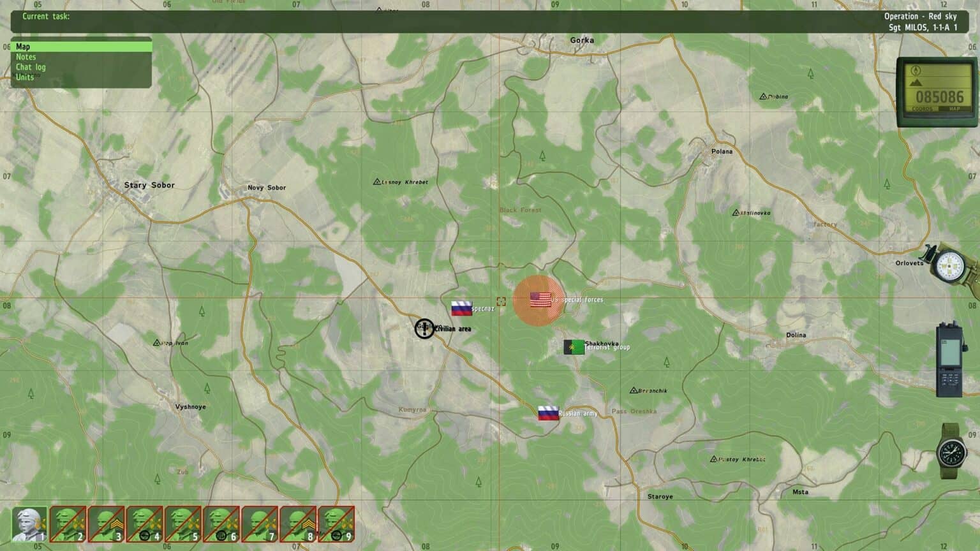Click the handheld radio icon
Viewport: 980px width, 551px height.
click(951, 360)
